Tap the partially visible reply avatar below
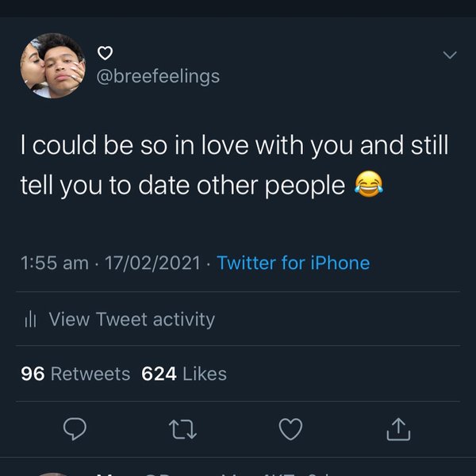The width and height of the screenshot is (476, 476). [x=52, y=473]
